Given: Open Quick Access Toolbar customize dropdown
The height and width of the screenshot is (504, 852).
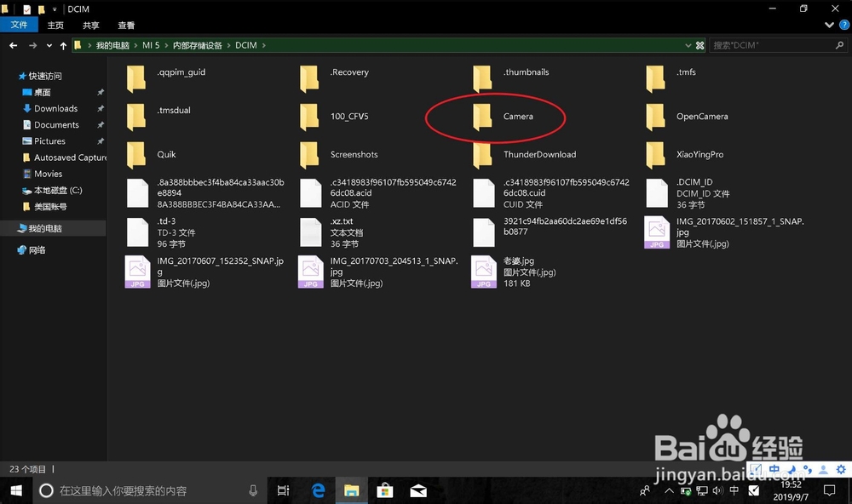Looking at the screenshot, I should pos(55,9).
